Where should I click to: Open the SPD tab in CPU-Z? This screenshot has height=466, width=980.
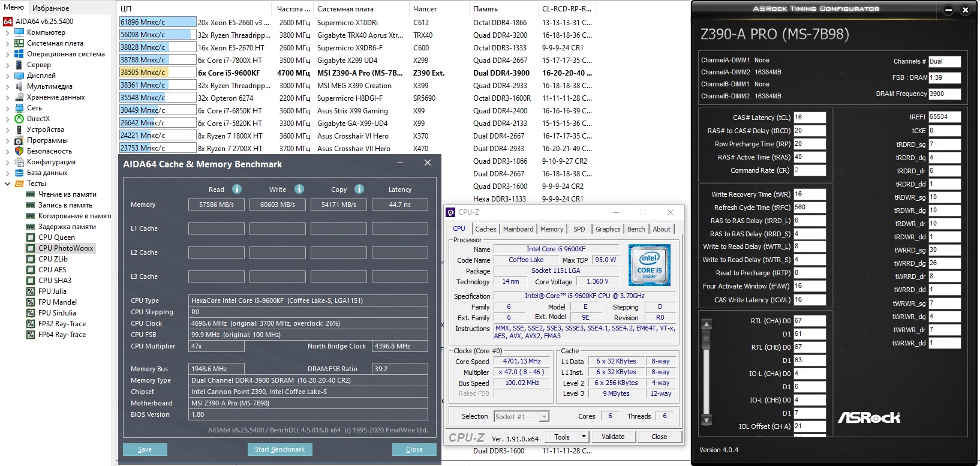click(x=579, y=229)
